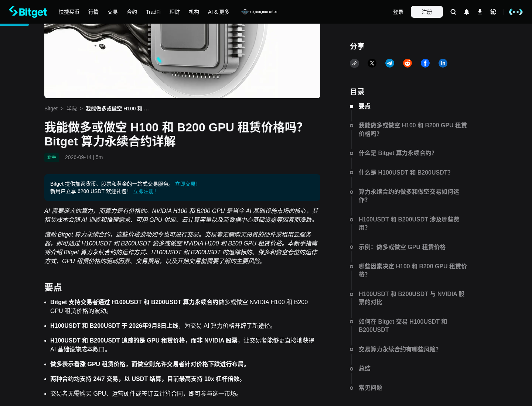This screenshot has width=532, height=406.
Task: Jump to 什么是 Bitget 算力永续合约? section
Action: click(396, 153)
